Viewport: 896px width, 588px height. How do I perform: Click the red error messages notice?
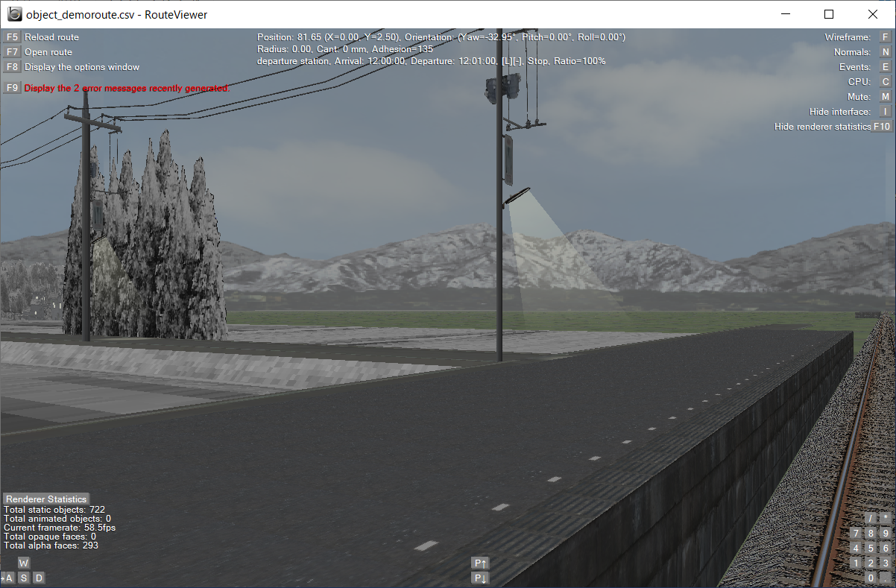[127, 87]
